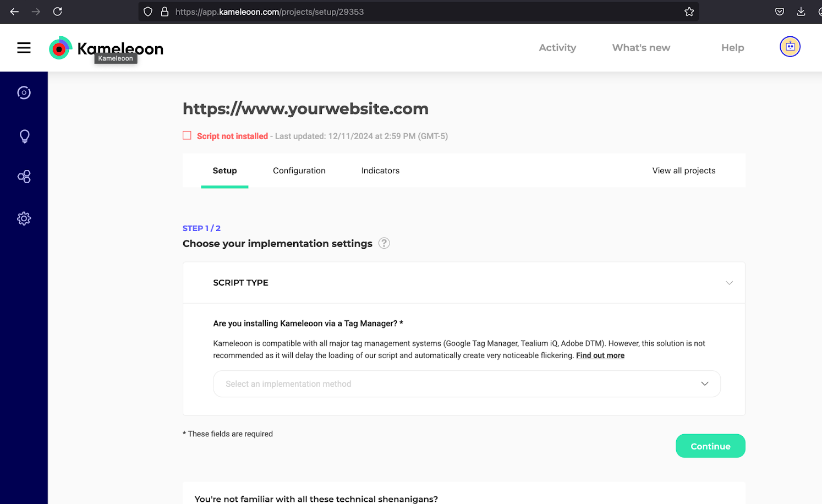Switch to the Indicators tab
Screen dimensions: 822x504
tap(380, 171)
